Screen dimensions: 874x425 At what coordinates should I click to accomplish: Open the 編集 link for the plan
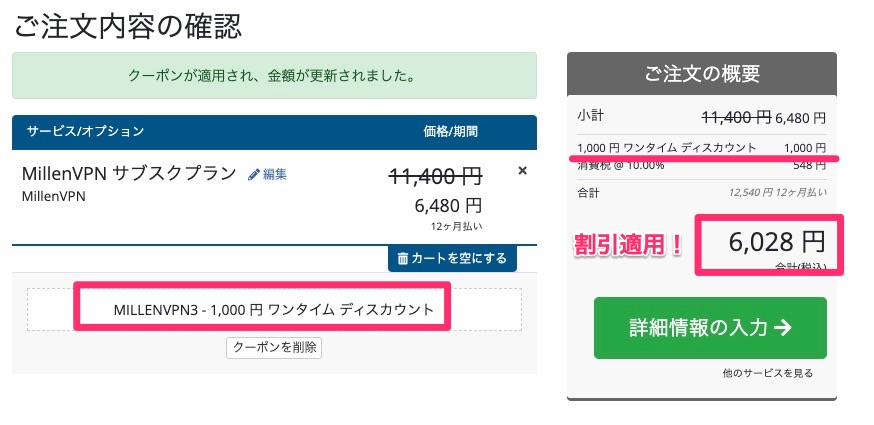click(275, 175)
